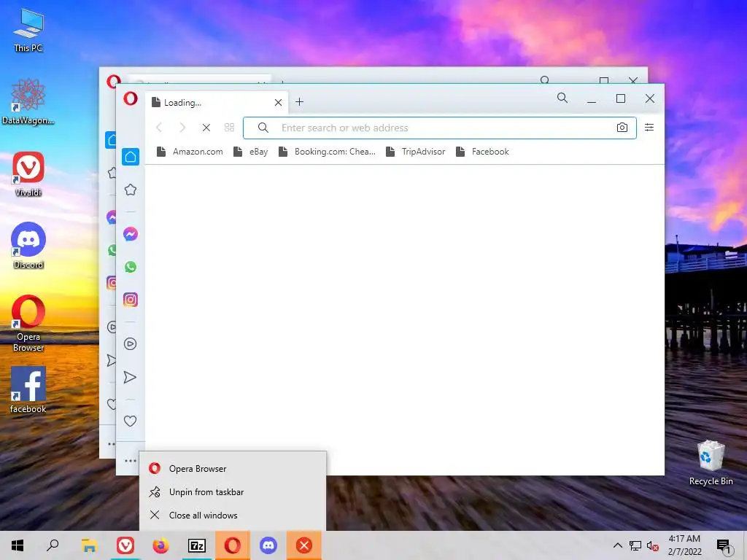Viewport: 747px width, 560px height.
Task: Show hidden tray icons chevron
Action: (x=617, y=545)
